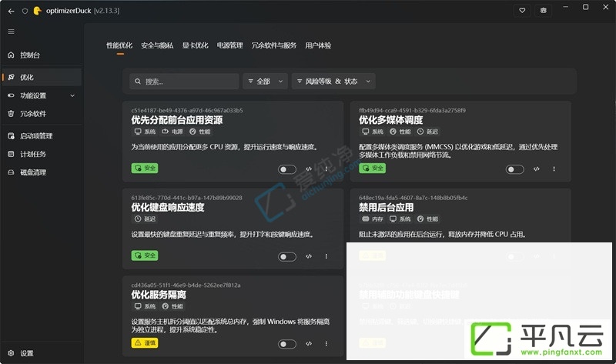Open 控制台 in the sidebar
616x364 pixels.
point(42,55)
